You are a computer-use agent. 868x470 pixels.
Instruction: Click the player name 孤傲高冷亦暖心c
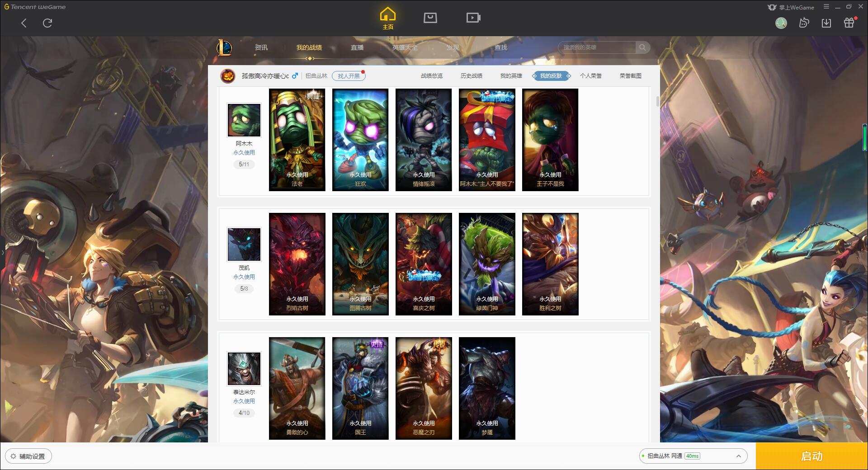point(265,76)
